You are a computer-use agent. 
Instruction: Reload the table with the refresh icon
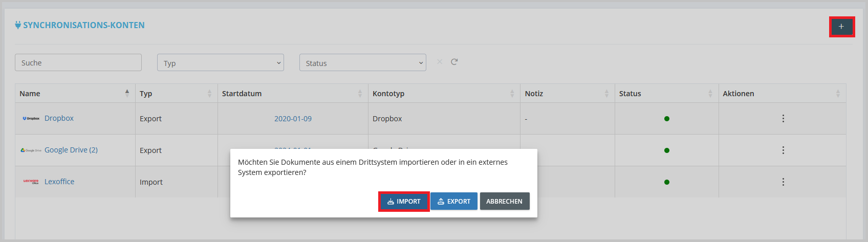tap(454, 62)
